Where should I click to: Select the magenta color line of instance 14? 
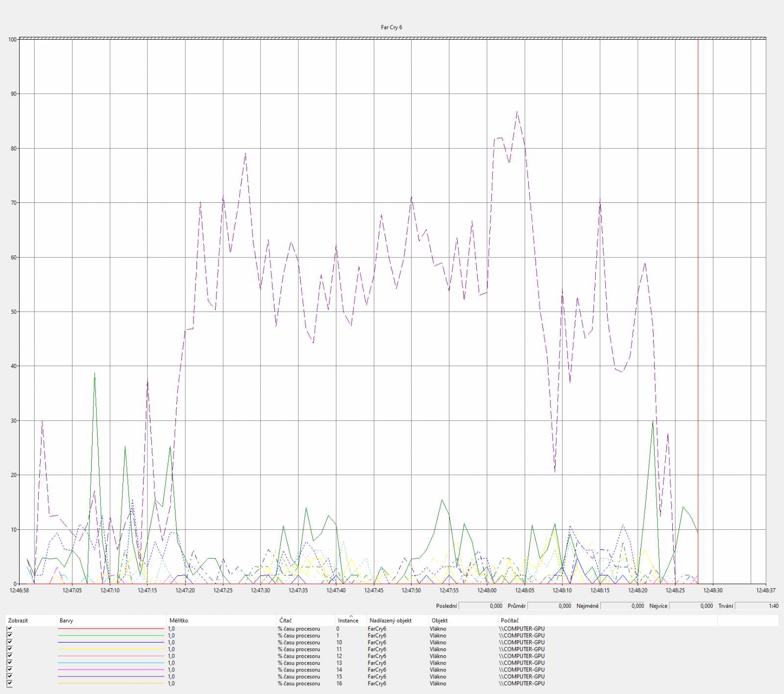(111, 669)
